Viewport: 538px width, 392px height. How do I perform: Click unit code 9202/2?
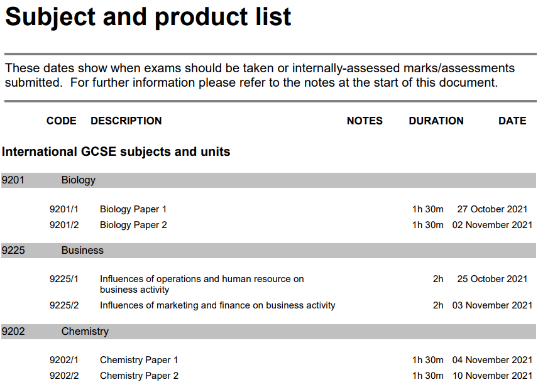click(64, 376)
